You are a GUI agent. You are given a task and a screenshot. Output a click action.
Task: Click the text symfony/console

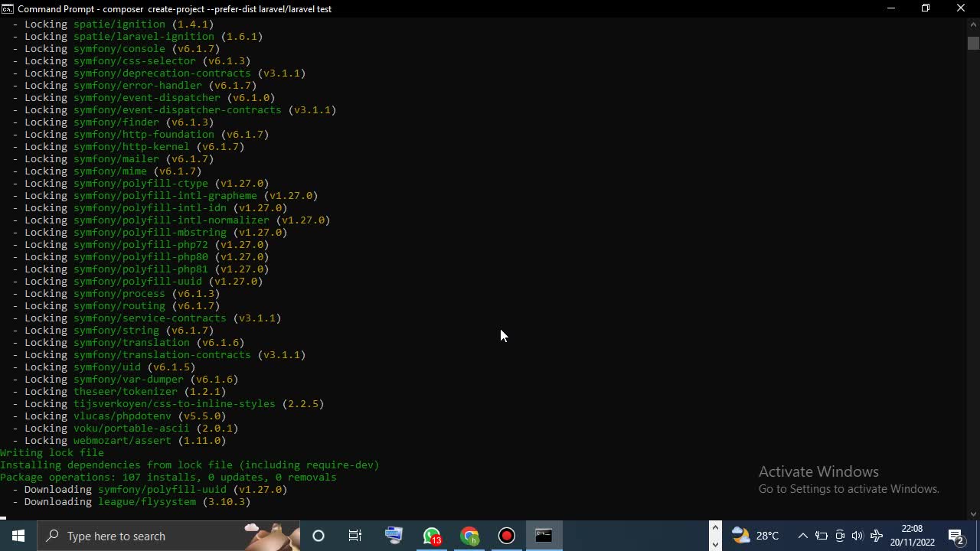coord(119,48)
